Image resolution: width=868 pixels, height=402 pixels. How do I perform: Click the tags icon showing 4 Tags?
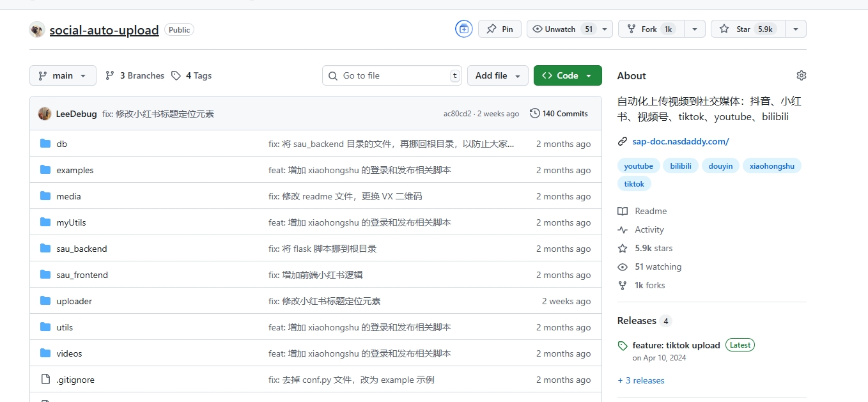tap(176, 75)
